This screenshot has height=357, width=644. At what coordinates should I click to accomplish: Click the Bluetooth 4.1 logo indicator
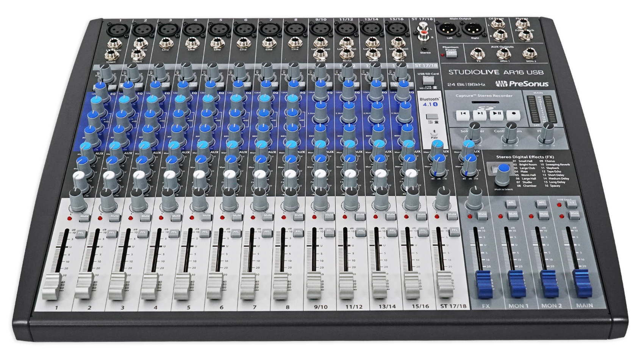(431, 104)
